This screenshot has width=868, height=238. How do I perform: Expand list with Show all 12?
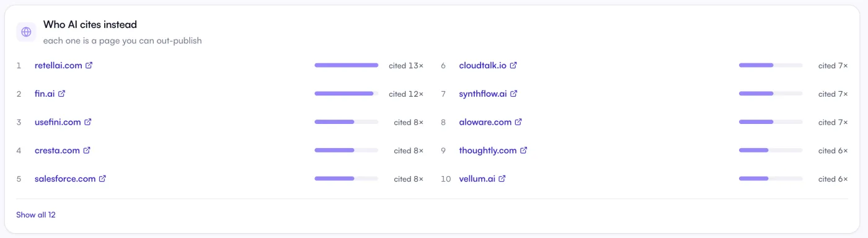point(36,214)
